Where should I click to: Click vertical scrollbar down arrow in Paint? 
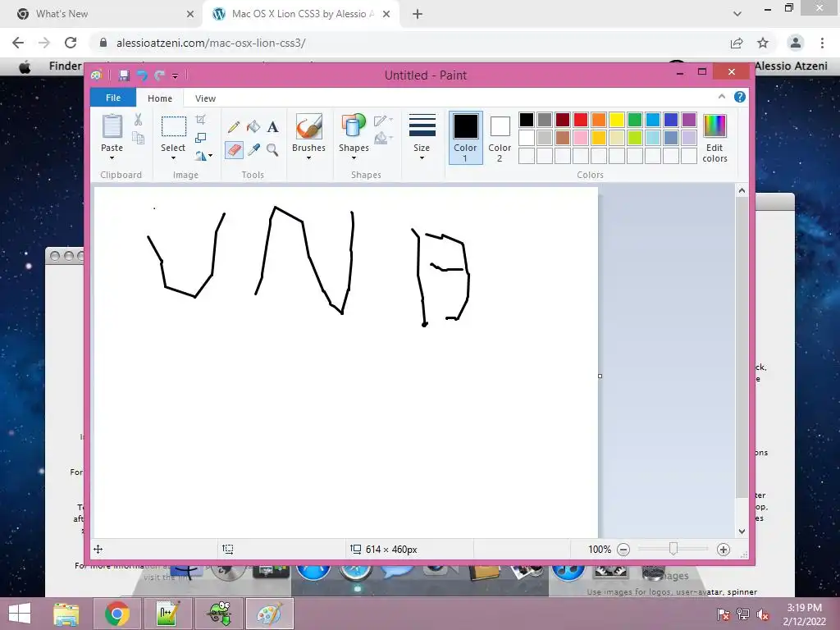point(742,532)
